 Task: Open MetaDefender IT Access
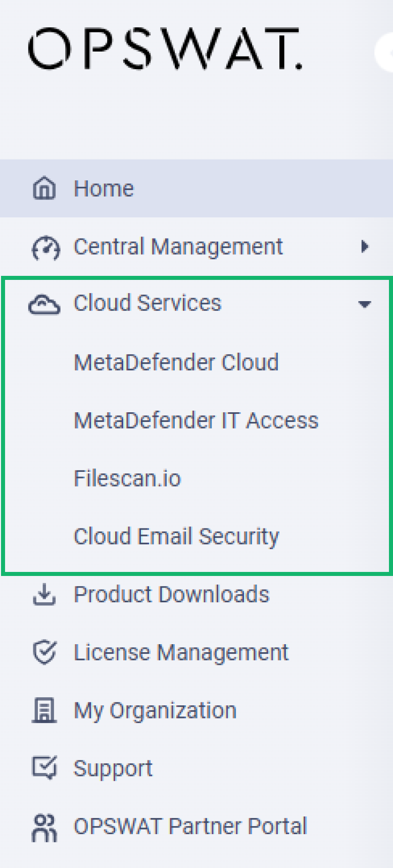click(196, 420)
